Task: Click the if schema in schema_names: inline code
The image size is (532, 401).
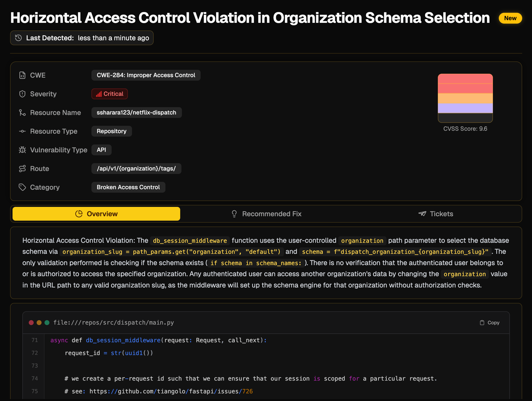Action: [256, 263]
